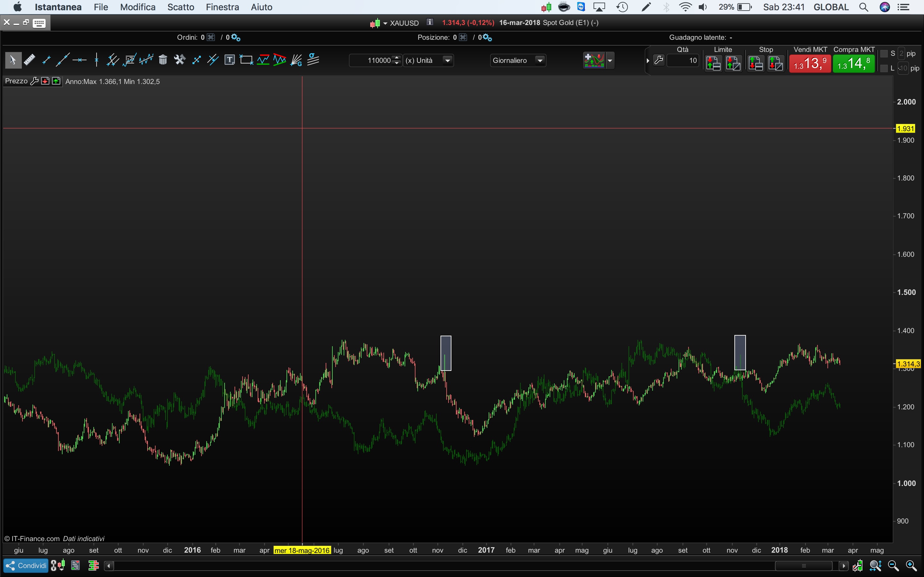
Task: Click the bottom horizontal chart scrollbar handle
Action: click(x=803, y=565)
